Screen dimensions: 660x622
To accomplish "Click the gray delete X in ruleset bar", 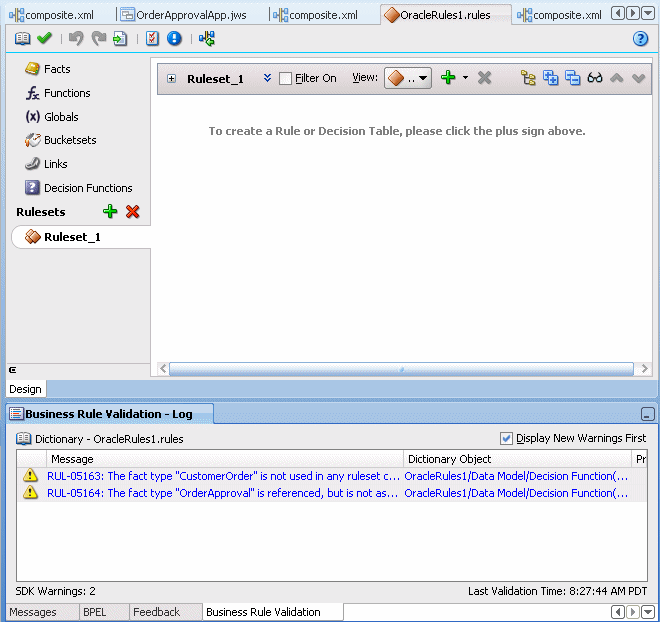I will point(484,78).
